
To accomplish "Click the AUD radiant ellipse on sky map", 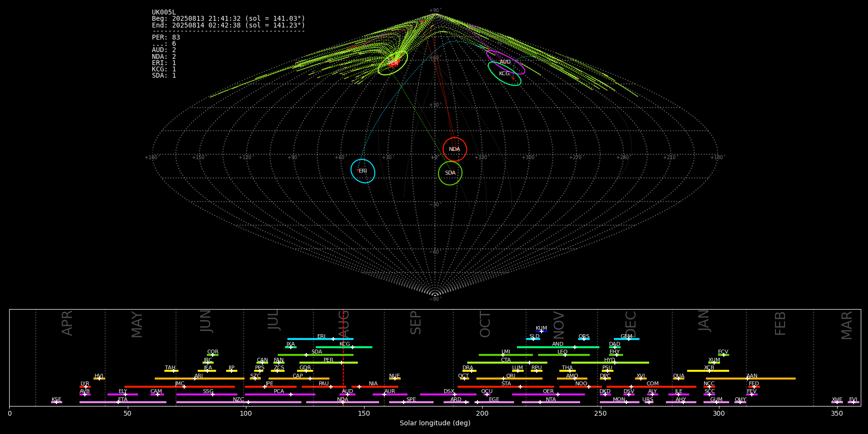I will pos(505,62).
